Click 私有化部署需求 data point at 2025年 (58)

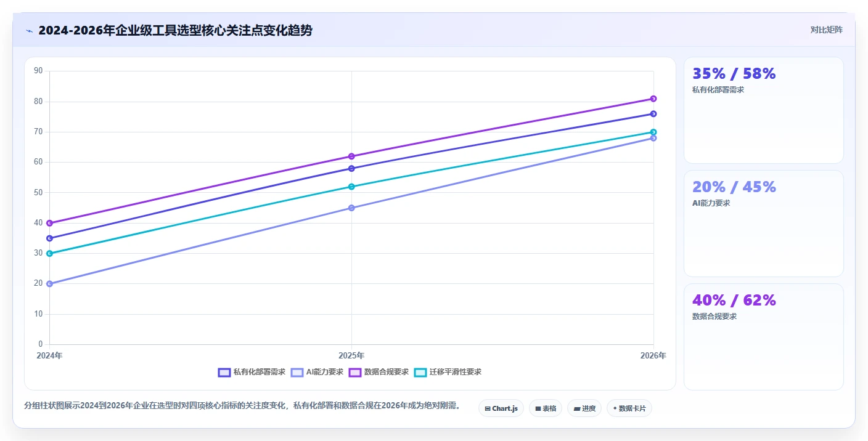tap(351, 168)
